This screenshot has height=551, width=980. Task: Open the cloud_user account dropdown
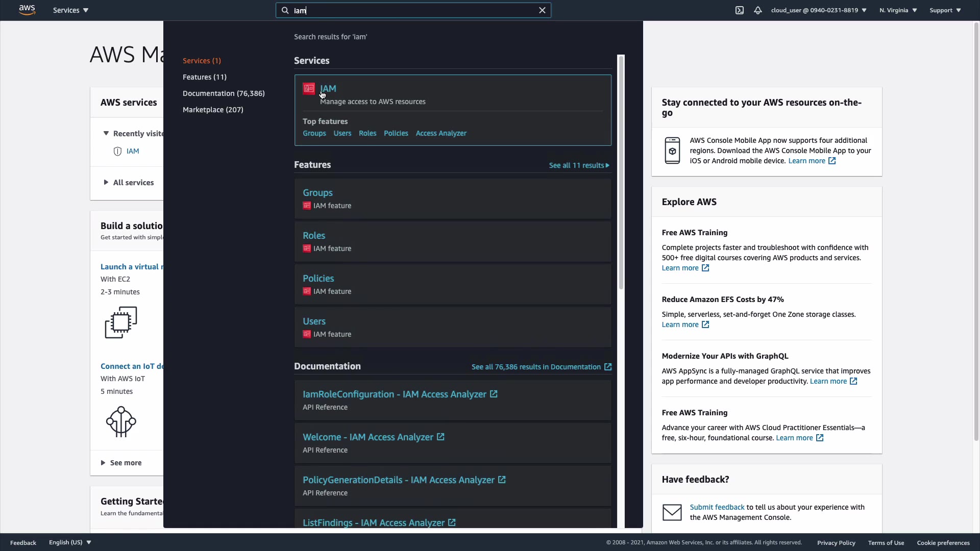[819, 10]
